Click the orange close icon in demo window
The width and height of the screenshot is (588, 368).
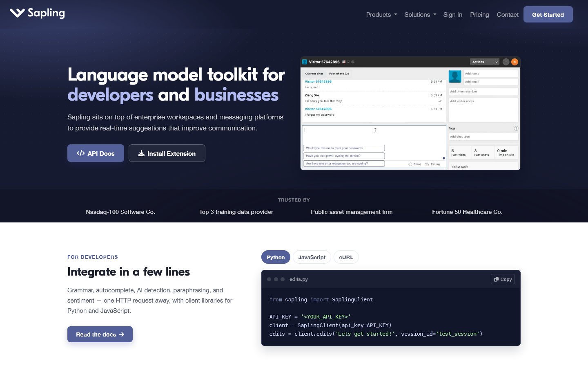tap(514, 62)
